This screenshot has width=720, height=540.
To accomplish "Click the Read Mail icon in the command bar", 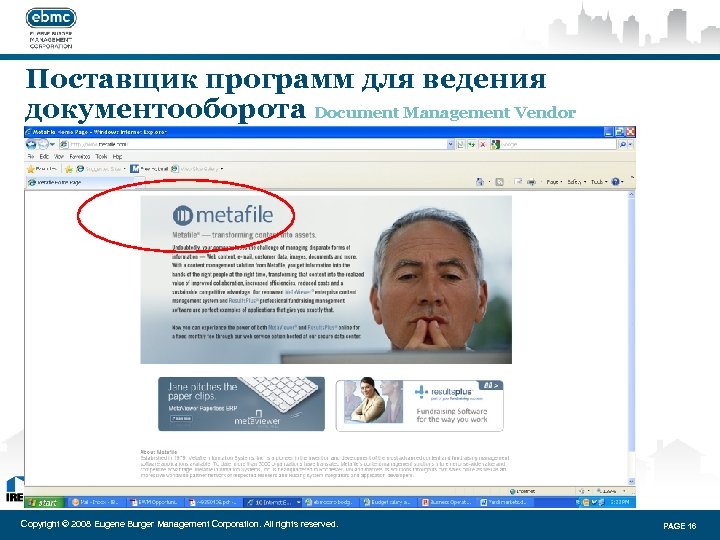I will [518, 182].
